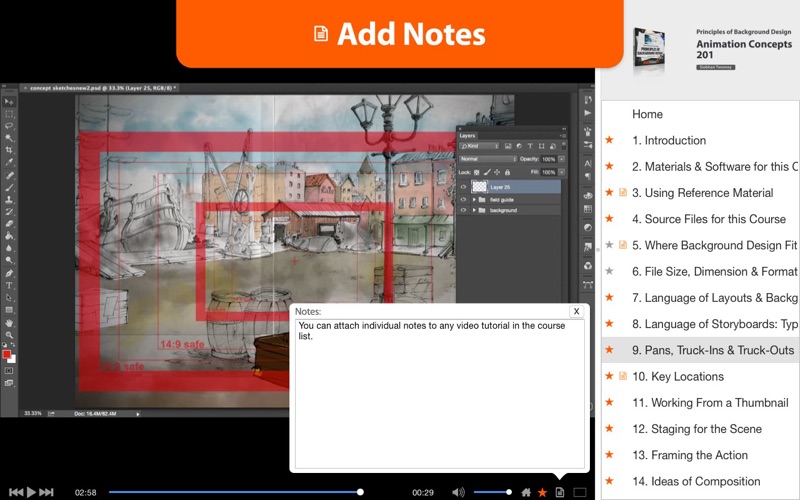Toggle favorite star for 1. Introduction
This screenshot has height=500, width=800.
point(609,140)
